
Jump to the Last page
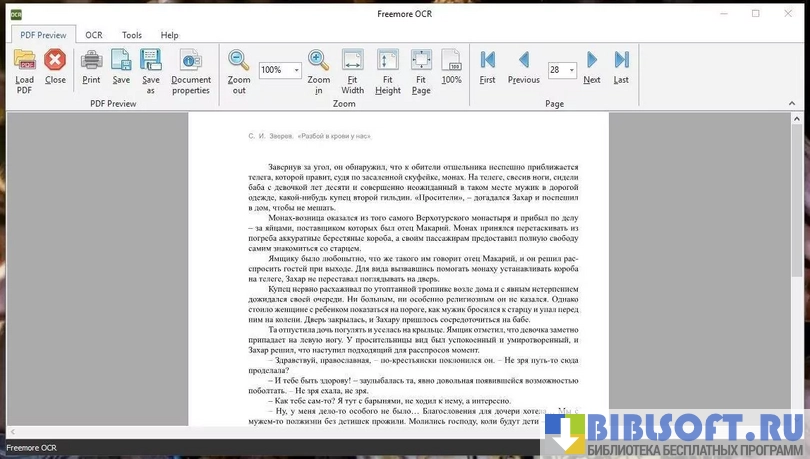click(621, 66)
